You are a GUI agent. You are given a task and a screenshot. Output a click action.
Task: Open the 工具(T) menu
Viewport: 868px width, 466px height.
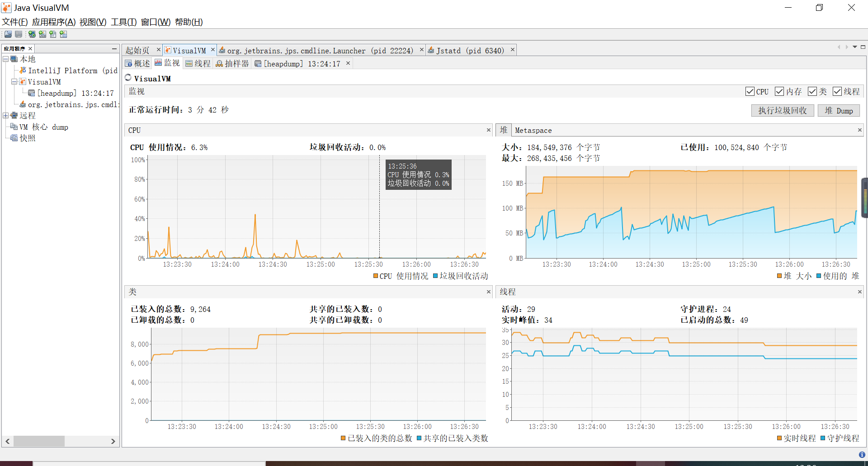coord(124,22)
